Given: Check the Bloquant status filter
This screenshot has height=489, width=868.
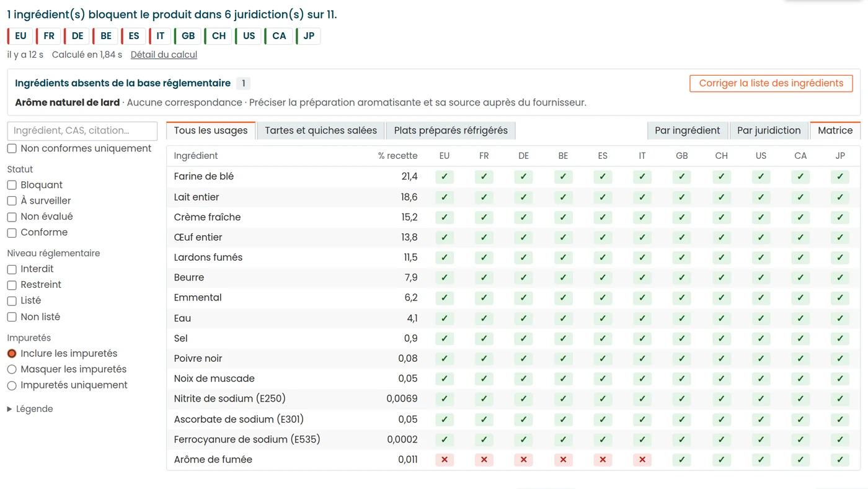Looking at the screenshot, I should point(12,185).
